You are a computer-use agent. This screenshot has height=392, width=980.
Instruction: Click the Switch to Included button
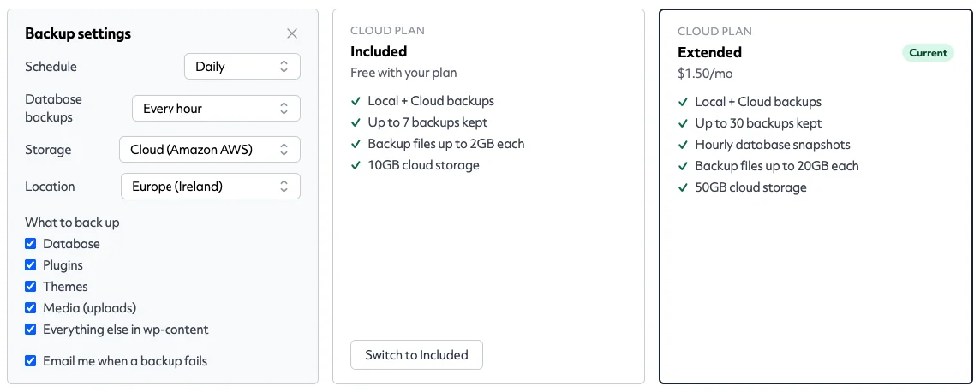click(417, 354)
